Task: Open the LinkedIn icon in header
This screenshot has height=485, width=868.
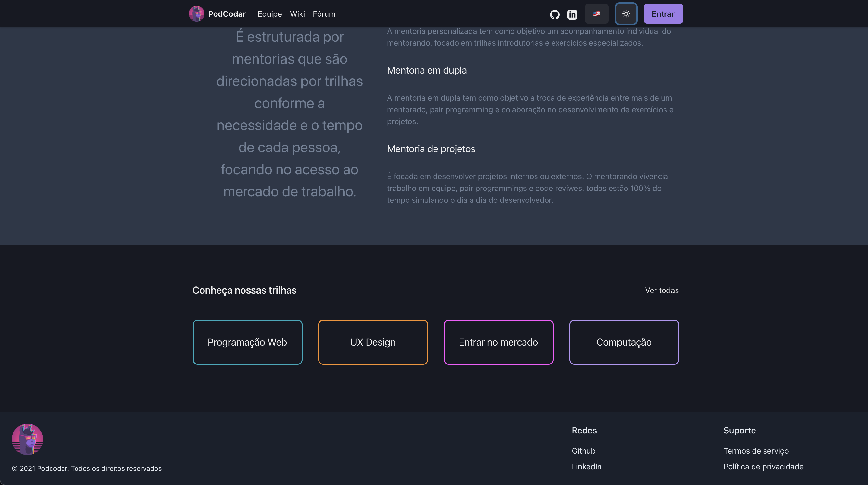Action: 572,14
